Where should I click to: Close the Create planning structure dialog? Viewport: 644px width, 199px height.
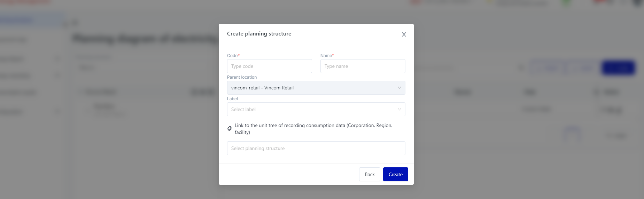404,34
